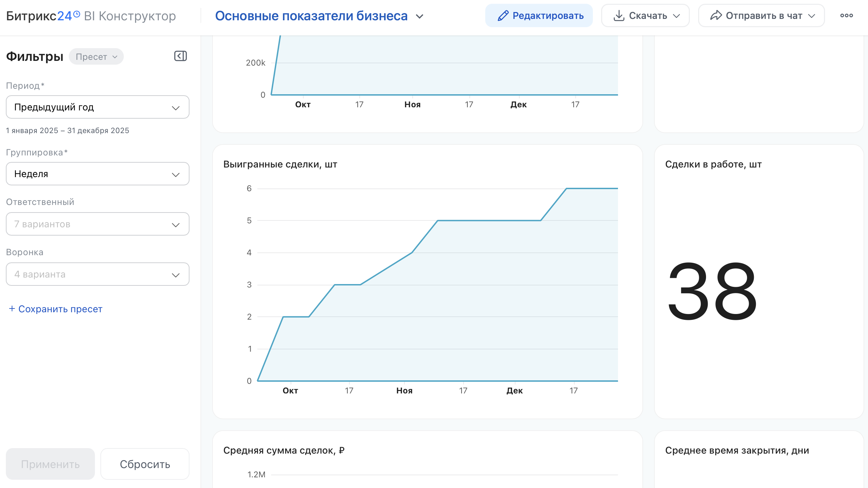Click the Выигранные сделки, шт chart title
Viewport: 868px width, 488px height.
click(x=280, y=164)
